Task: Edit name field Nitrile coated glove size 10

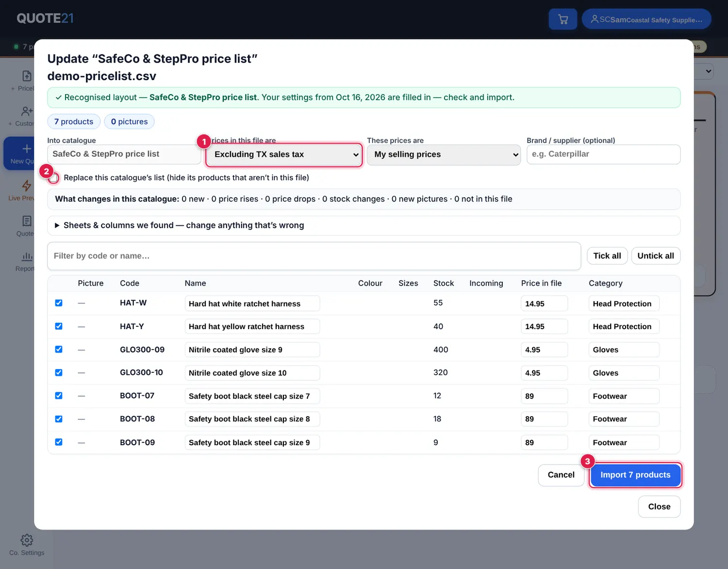Action: [x=252, y=373]
